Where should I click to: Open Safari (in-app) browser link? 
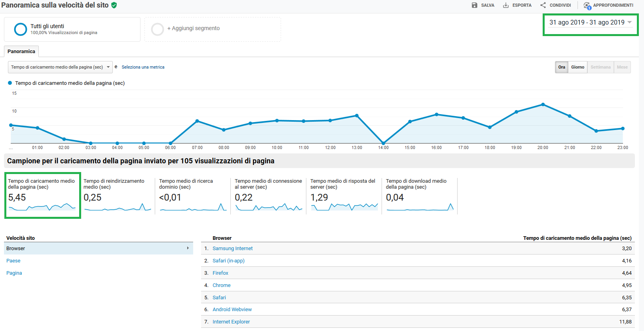pyautogui.click(x=228, y=260)
